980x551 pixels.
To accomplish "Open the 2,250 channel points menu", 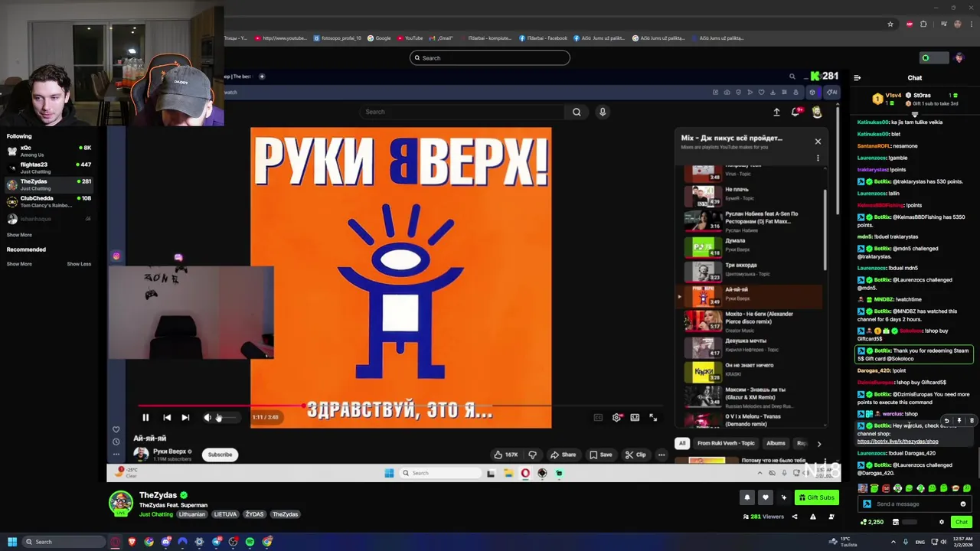I will tap(871, 522).
